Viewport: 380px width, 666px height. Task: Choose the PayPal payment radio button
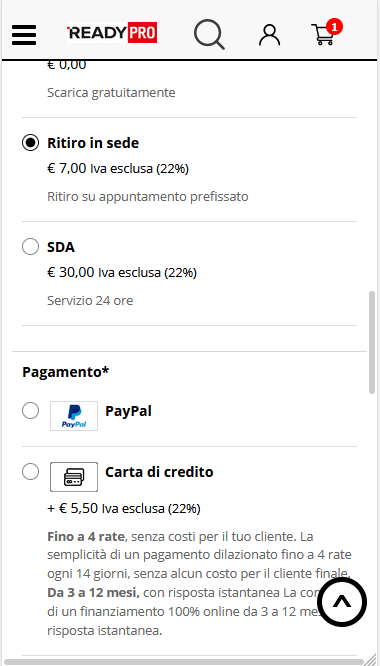30,410
